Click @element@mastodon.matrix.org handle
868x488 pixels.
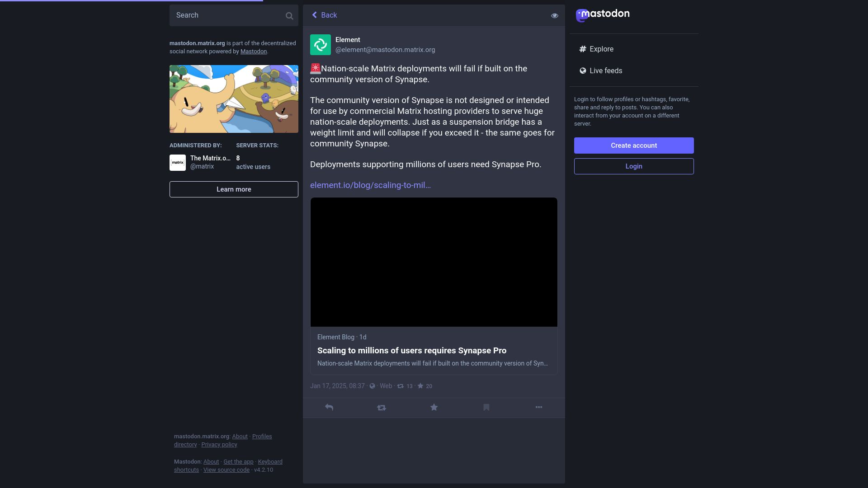coord(385,50)
